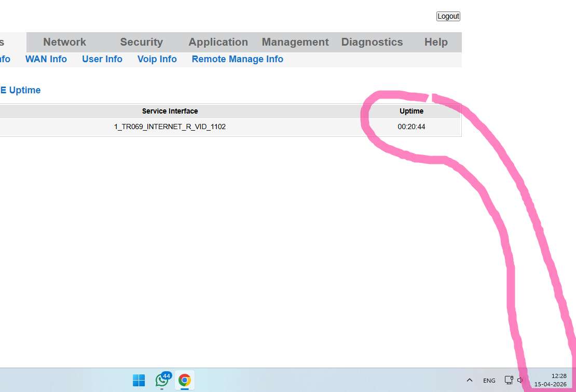Go to Remote Manage Info
Viewport: 576px width, 392px height.
click(237, 59)
